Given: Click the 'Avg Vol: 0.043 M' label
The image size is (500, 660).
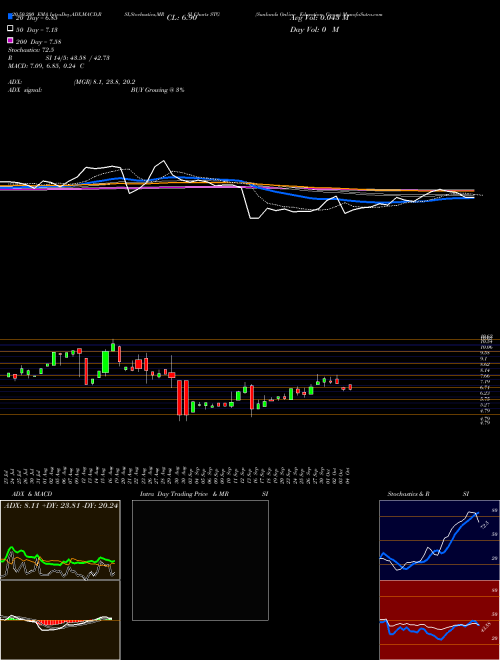Looking at the screenshot, I should coord(319,18).
